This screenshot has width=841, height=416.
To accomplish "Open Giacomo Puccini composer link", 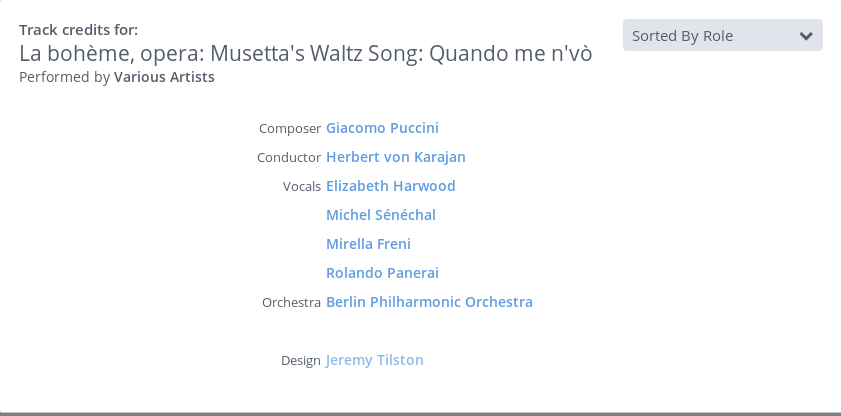I will (382, 128).
